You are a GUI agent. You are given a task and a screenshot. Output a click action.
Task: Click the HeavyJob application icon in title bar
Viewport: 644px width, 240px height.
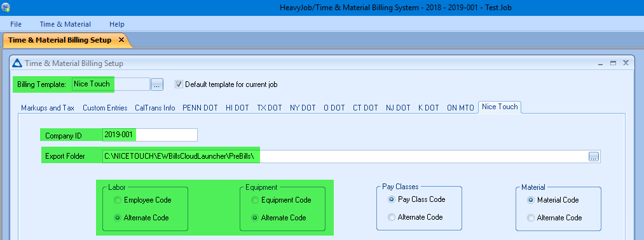click(x=6, y=8)
